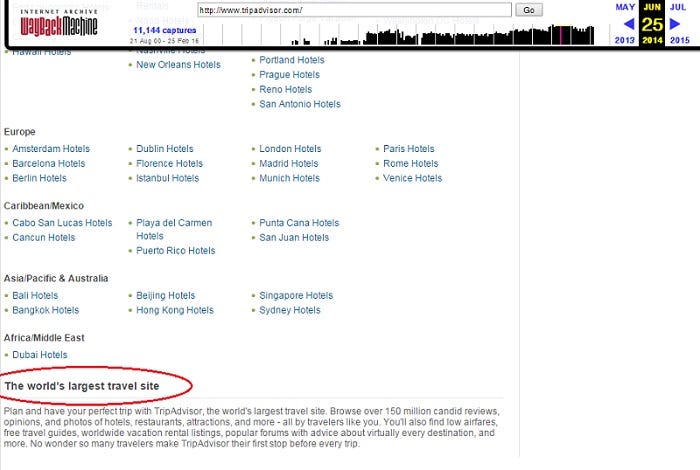This screenshot has height=470, width=700.
Task: Jump to year 2015
Action: click(679, 40)
